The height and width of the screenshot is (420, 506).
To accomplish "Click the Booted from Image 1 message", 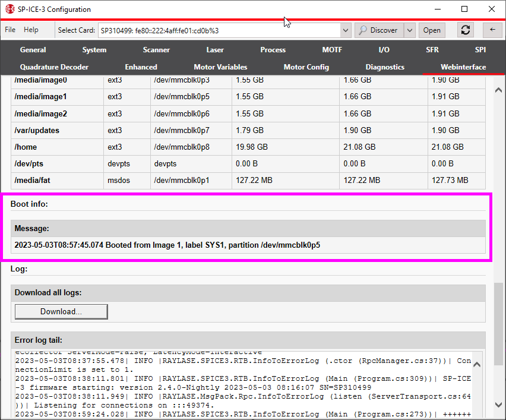I will [x=167, y=245].
